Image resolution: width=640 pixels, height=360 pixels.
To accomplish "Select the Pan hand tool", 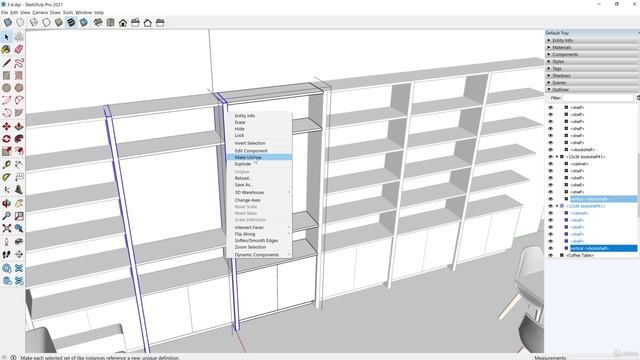I will pyautogui.click(x=19, y=203).
